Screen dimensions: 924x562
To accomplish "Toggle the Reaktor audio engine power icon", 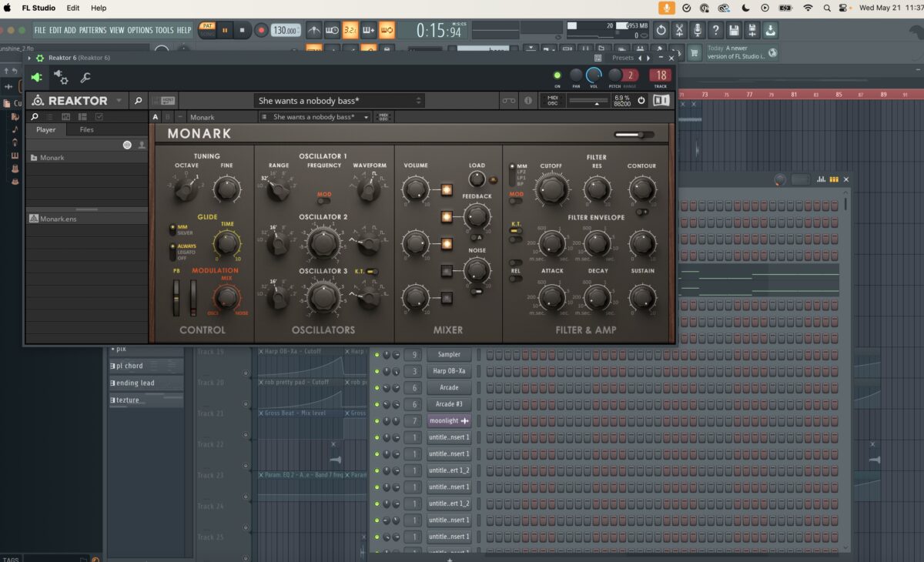I will 641,101.
